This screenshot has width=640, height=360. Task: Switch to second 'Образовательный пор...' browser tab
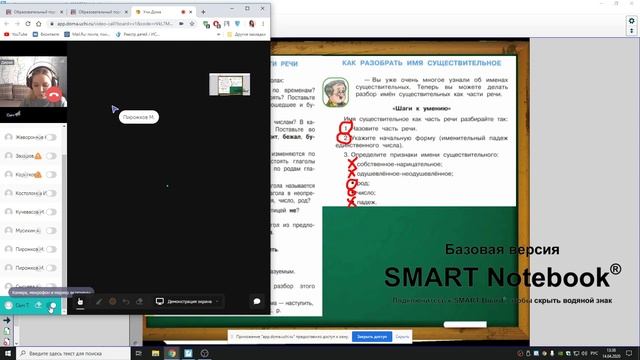99,12
